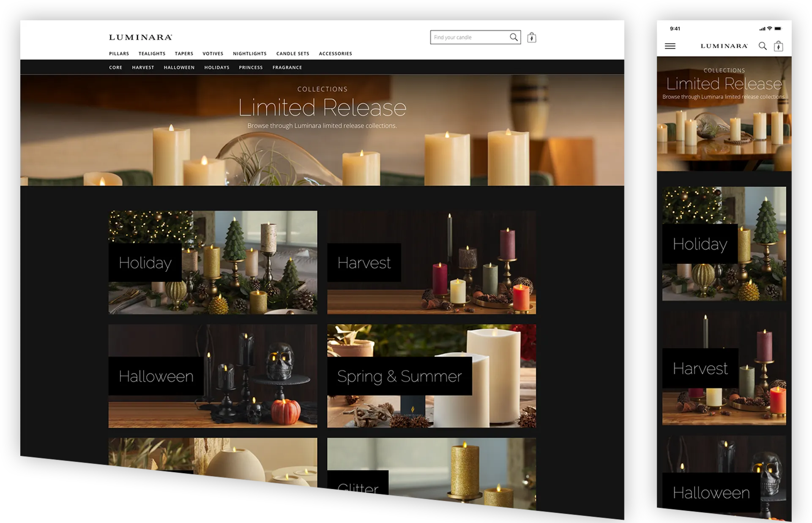Open the shopping bag icon in desktop header
812x523 pixels.
pos(532,38)
